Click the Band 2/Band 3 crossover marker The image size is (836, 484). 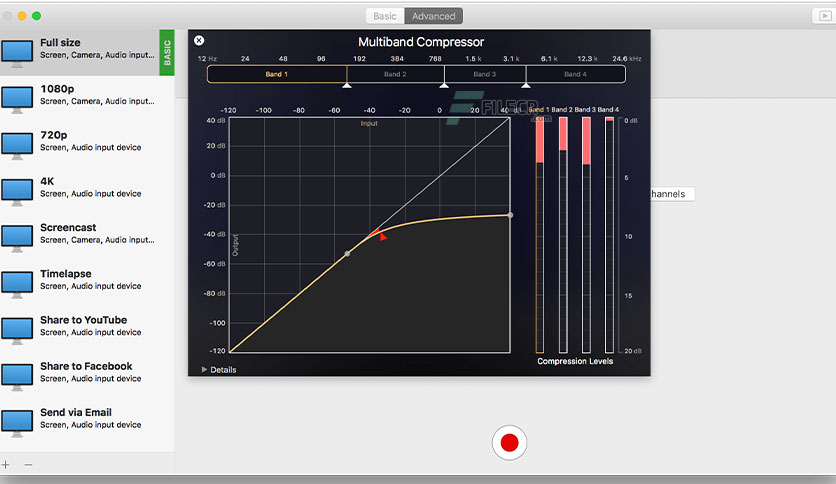pyautogui.click(x=444, y=85)
